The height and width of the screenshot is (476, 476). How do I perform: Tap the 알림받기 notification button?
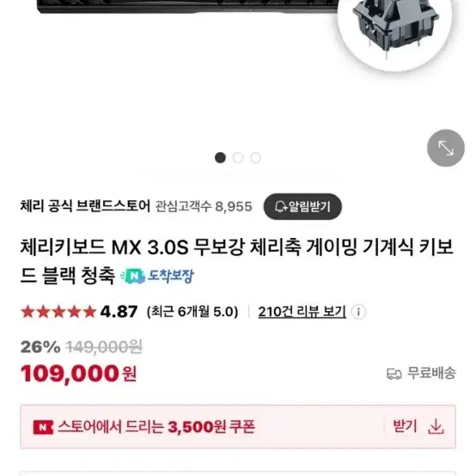tap(302, 206)
